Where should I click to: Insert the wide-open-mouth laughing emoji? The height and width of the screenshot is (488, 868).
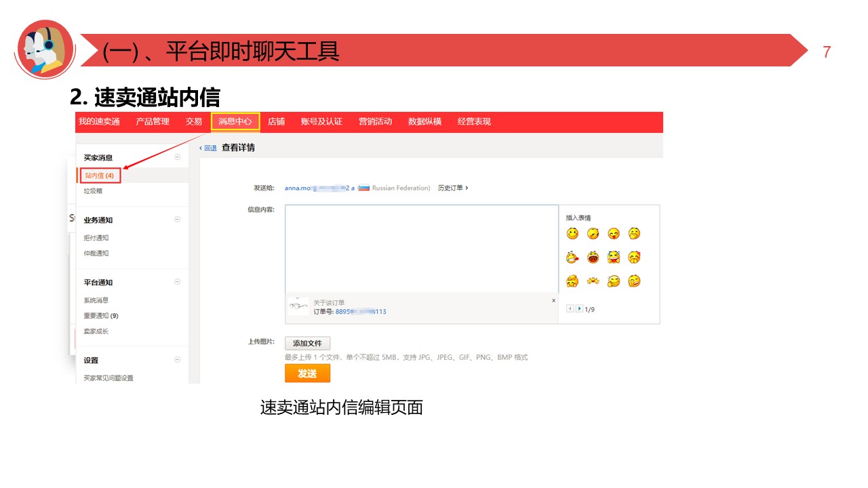coord(593,258)
